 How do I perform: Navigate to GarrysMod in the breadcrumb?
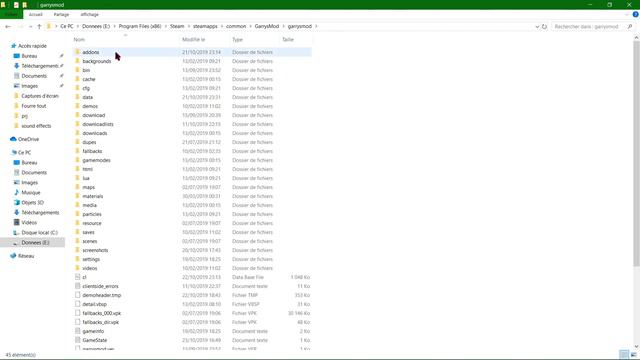pos(267,26)
